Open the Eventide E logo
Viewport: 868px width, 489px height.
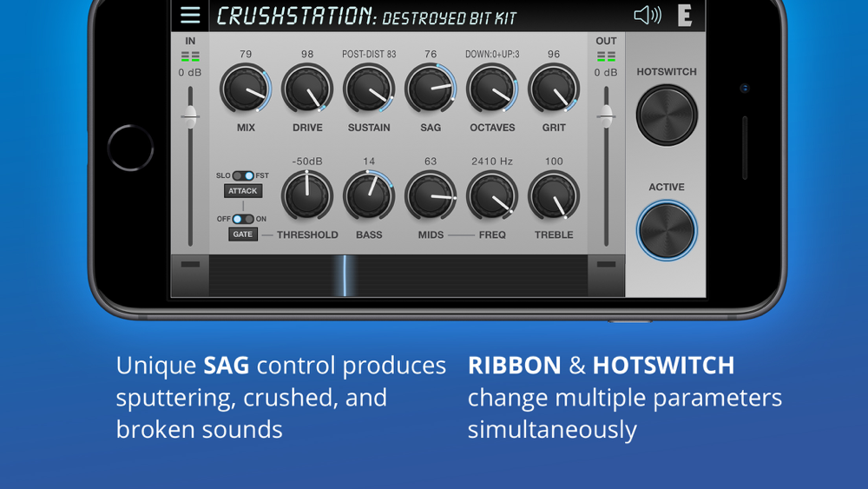684,16
